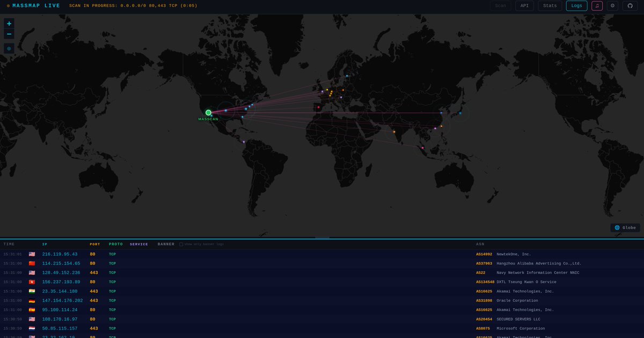Click AS31898 Oracle Corporation entry
The height and width of the screenshot is (338, 644).
pyautogui.click(x=507, y=300)
